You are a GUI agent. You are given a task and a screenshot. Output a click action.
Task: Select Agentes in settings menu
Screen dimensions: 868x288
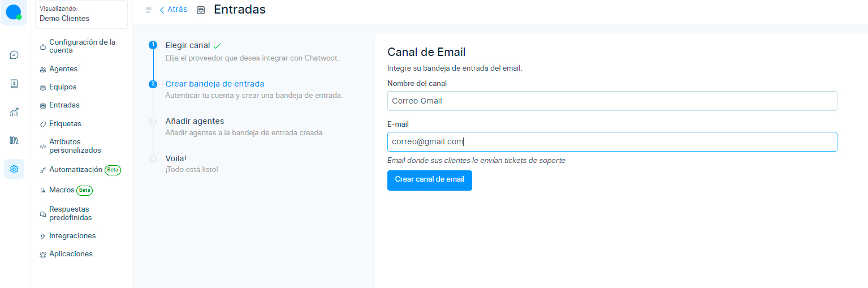click(x=63, y=69)
